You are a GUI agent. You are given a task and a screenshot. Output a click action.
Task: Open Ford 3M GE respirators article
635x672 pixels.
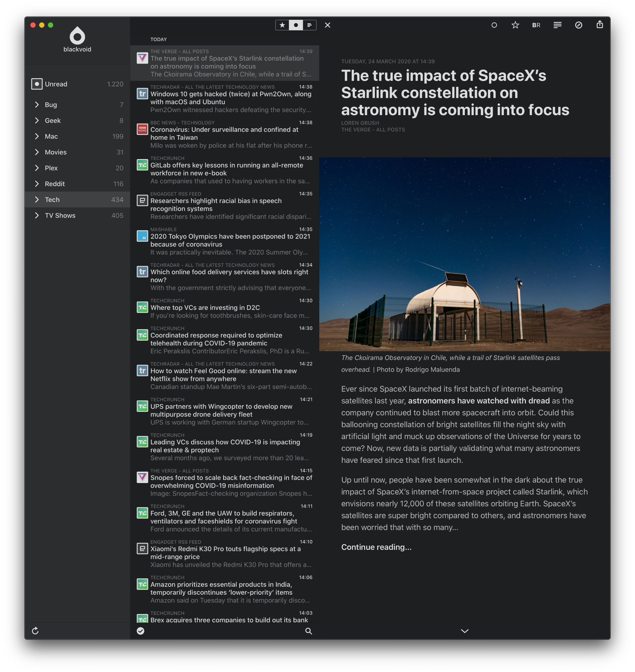[x=224, y=518]
